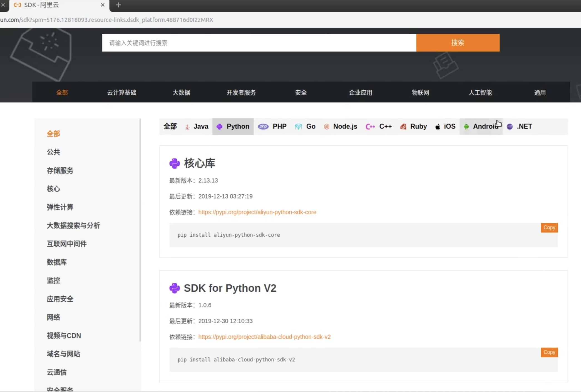
Task: Click the orange 搜索 search button
Action: (458, 43)
